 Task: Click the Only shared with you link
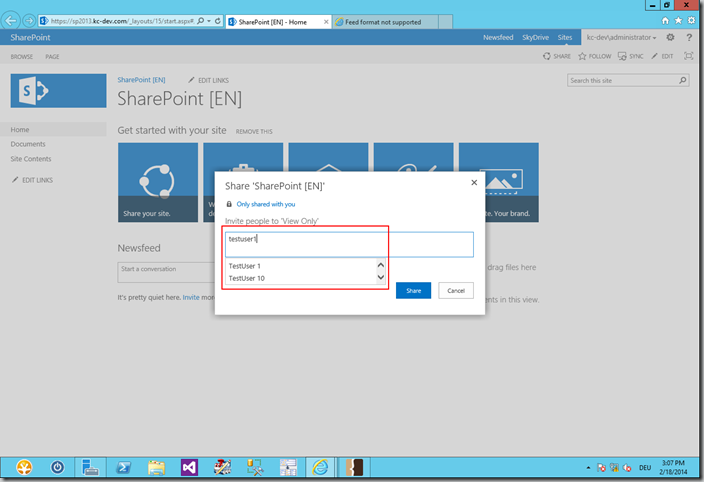(x=266, y=204)
